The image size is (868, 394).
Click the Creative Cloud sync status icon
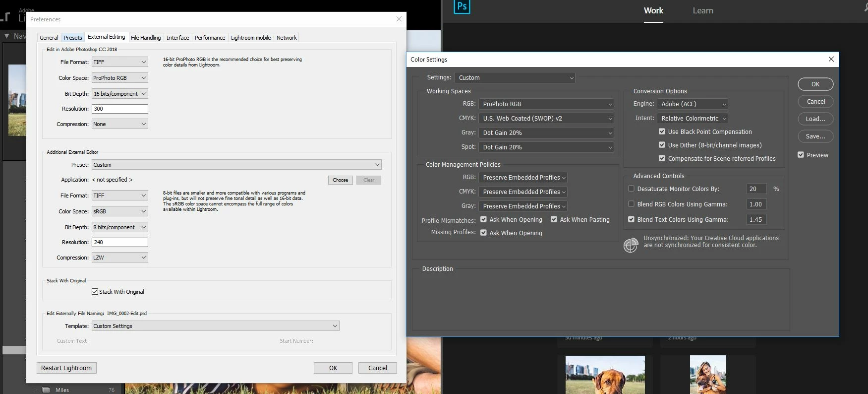point(631,245)
